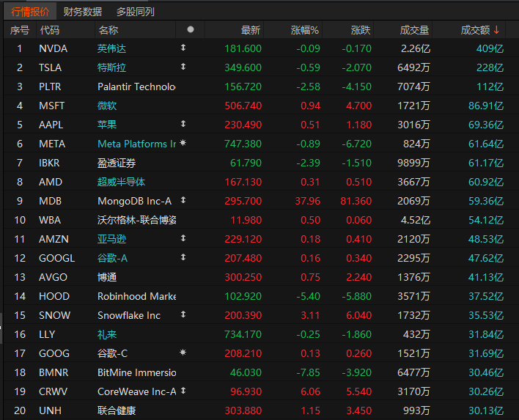Click MSFT latest price 506.740

coord(243,106)
